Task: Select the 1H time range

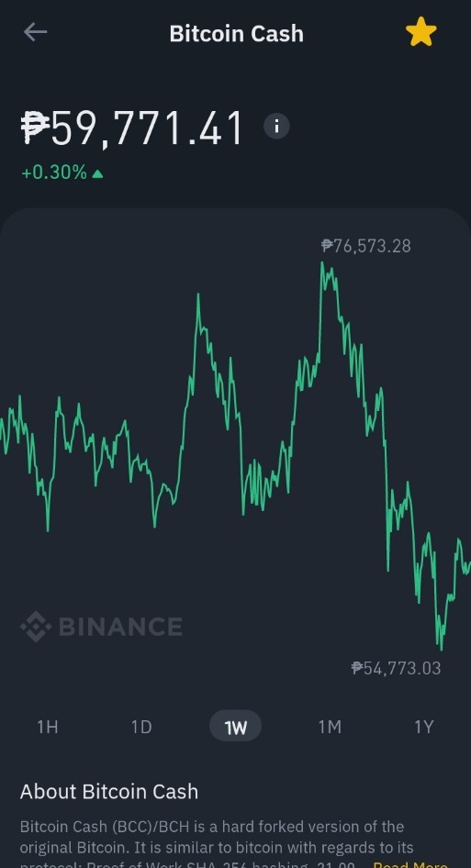Action: (47, 727)
